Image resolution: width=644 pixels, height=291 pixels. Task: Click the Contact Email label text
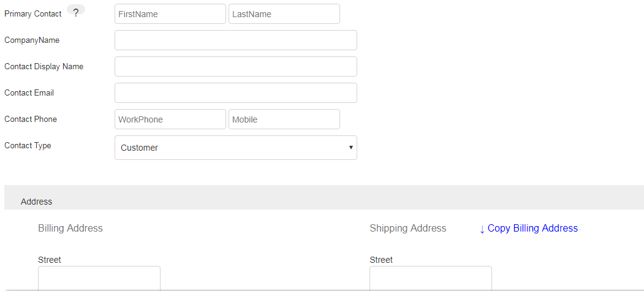[x=29, y=93]
